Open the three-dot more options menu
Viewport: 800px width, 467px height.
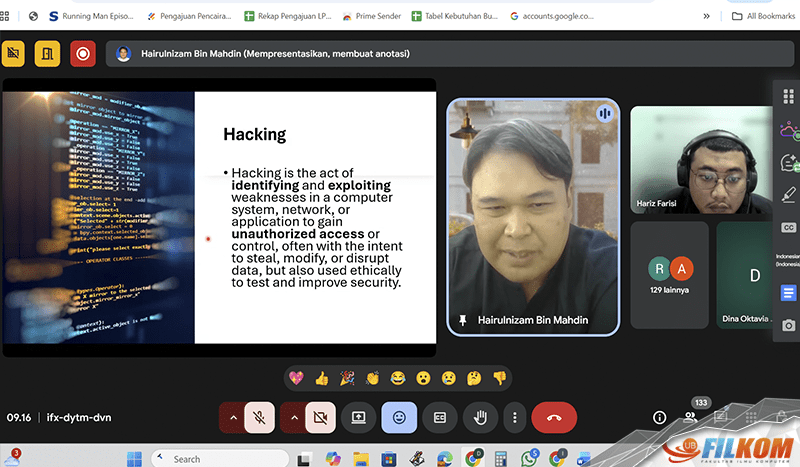pos(514,417)
